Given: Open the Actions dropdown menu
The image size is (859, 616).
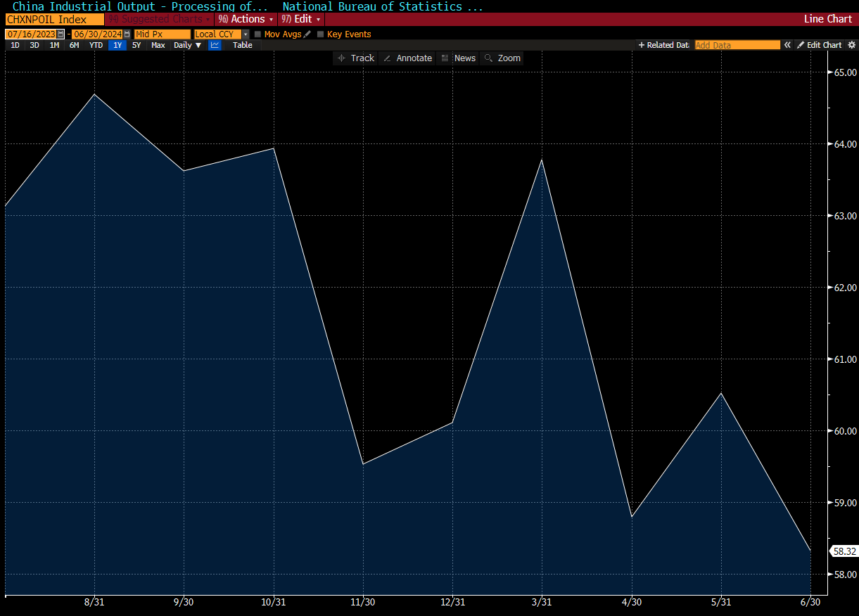Looking at the screenshot, I should pos(246,19).
